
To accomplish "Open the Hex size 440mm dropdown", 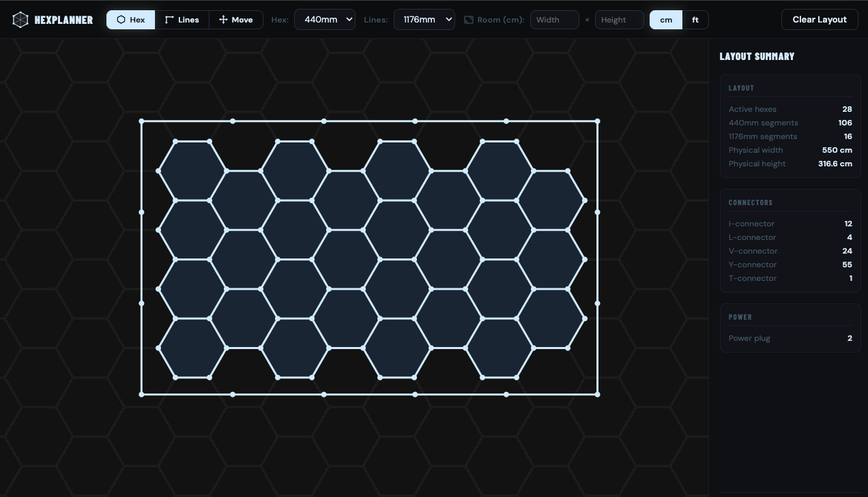I will point(325,20).
